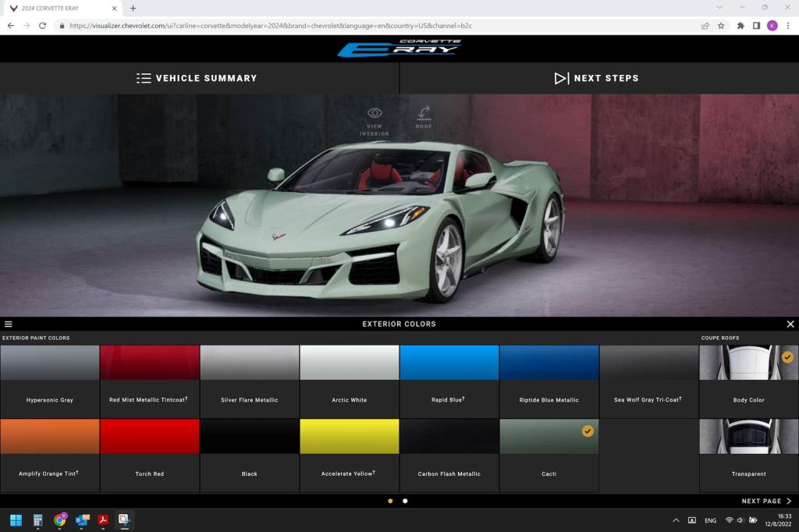
Task: Toggle the Body Color roof checkmark
Action: pos(787,356)
